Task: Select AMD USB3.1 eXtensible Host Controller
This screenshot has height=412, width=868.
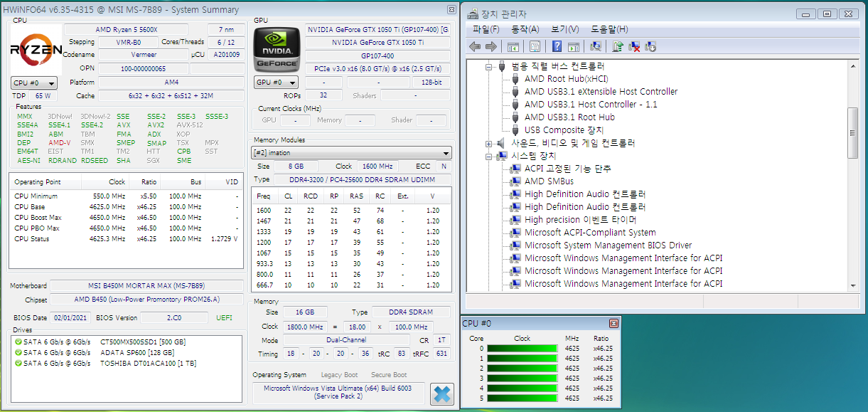Action: pyautogui.click(x=601, y=92)
